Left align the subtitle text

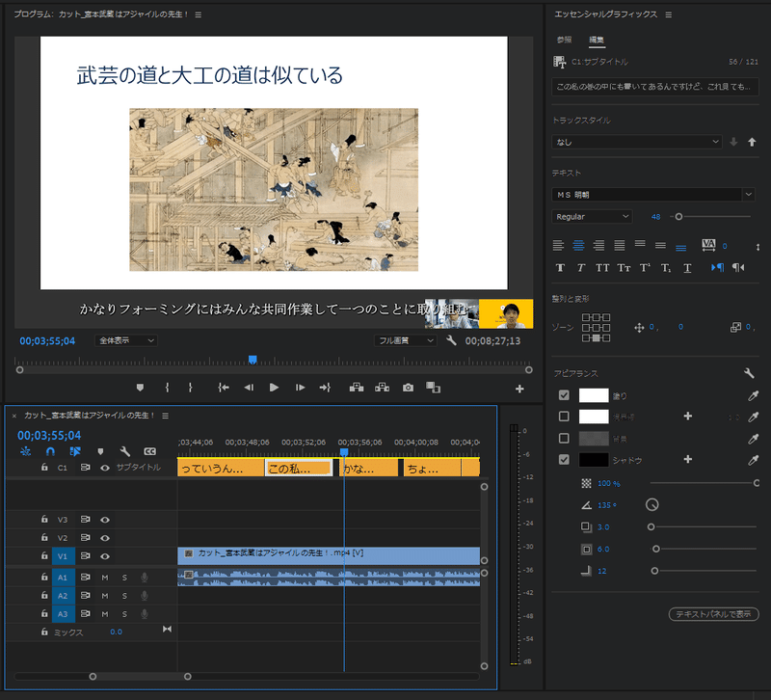click(x=558, y=245)
